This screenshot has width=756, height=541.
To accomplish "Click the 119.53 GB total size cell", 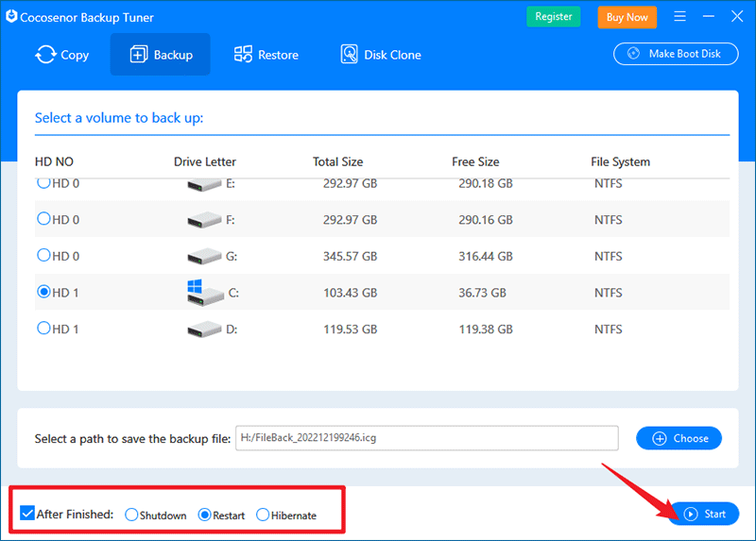I will pyautogui.click(x=350, y=330).
